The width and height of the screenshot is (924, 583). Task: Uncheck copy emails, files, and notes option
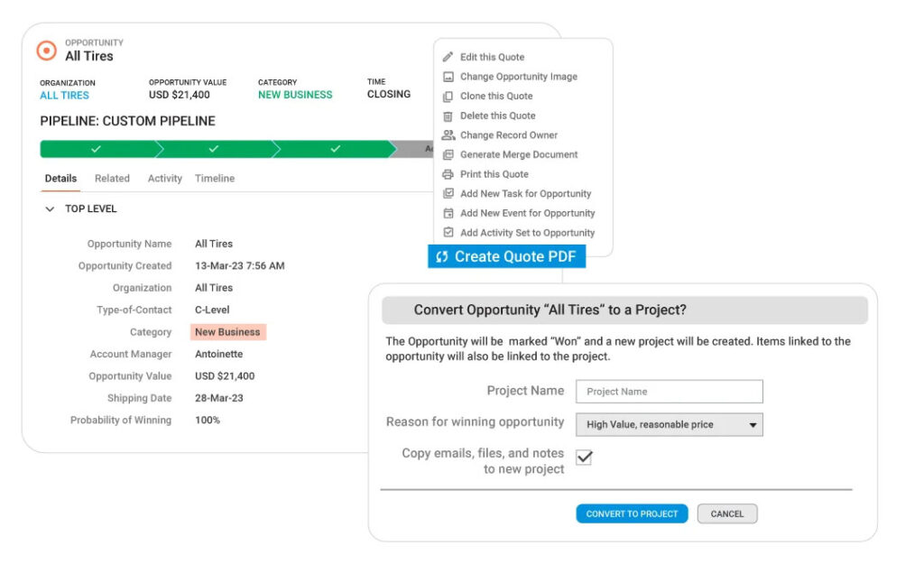[583, 458]
